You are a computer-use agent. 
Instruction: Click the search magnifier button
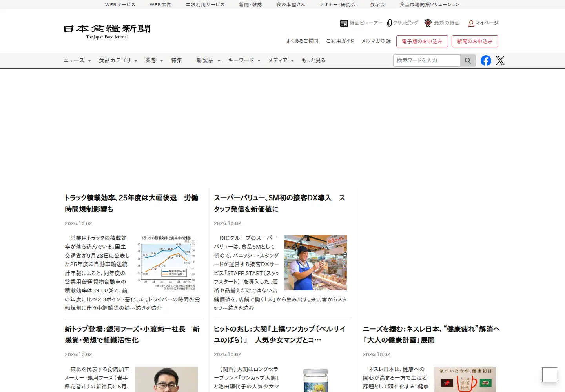coord(468,60)
